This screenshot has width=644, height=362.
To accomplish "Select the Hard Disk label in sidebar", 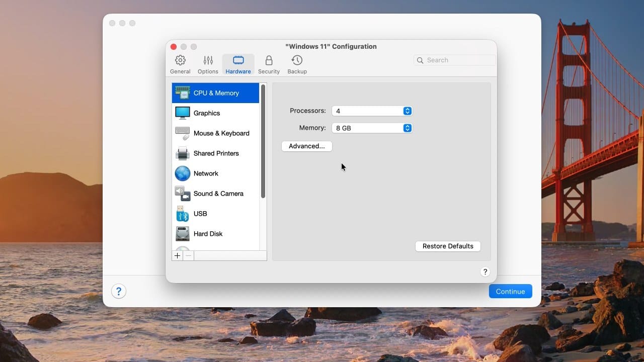I will tap(208, 234).
